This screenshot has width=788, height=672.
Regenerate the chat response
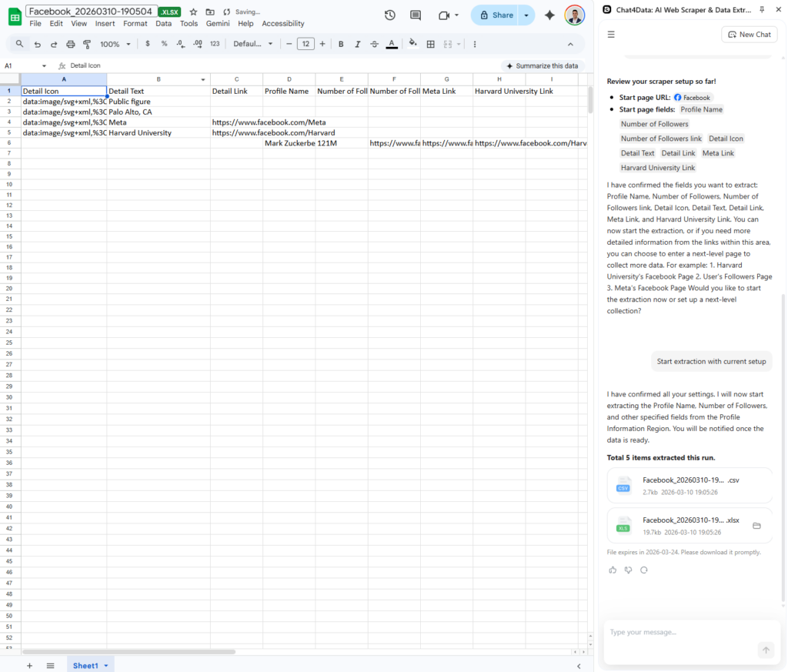[x=644, y=570]
